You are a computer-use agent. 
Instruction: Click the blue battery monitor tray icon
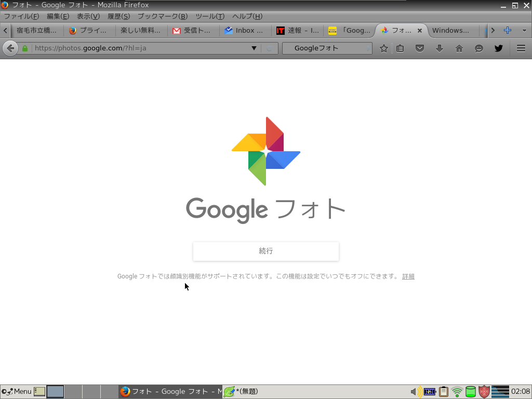430,392
